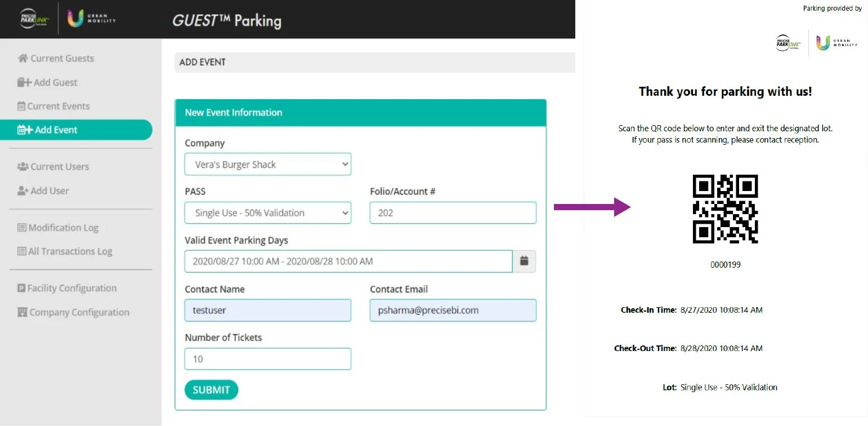868x426 pixels.
Task: Click the Check-Out Time label on the pass
Action: pos(645,349)
